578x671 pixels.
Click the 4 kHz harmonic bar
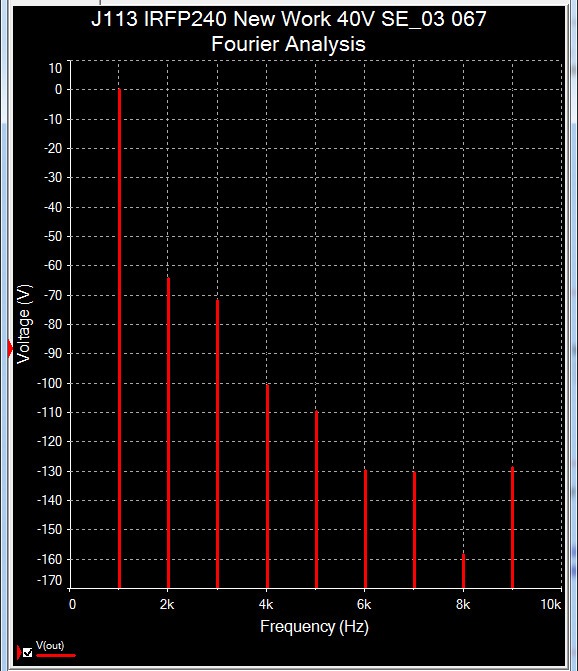[267, 486]
